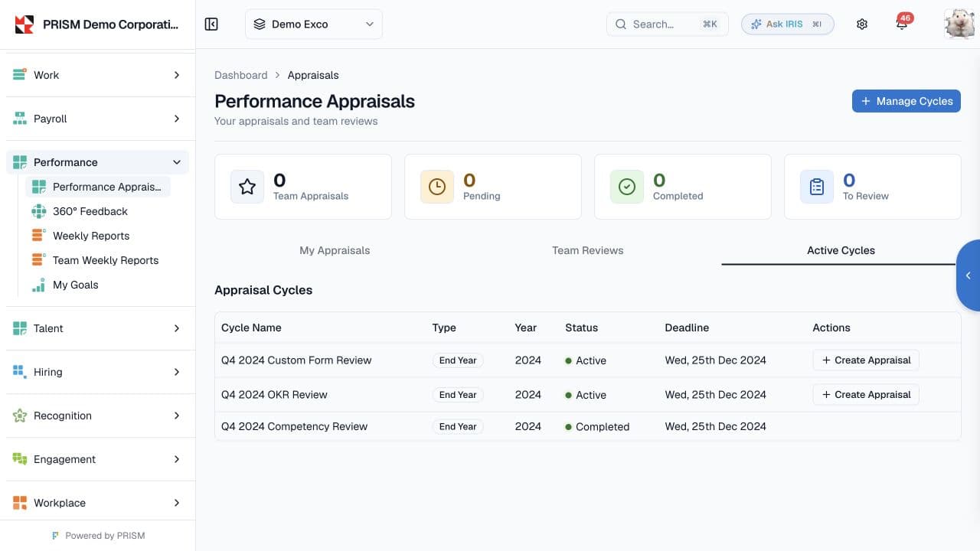This screenshot has height=551, width=980.
Task: Click the Ask IRIS button
Action: 788,24
